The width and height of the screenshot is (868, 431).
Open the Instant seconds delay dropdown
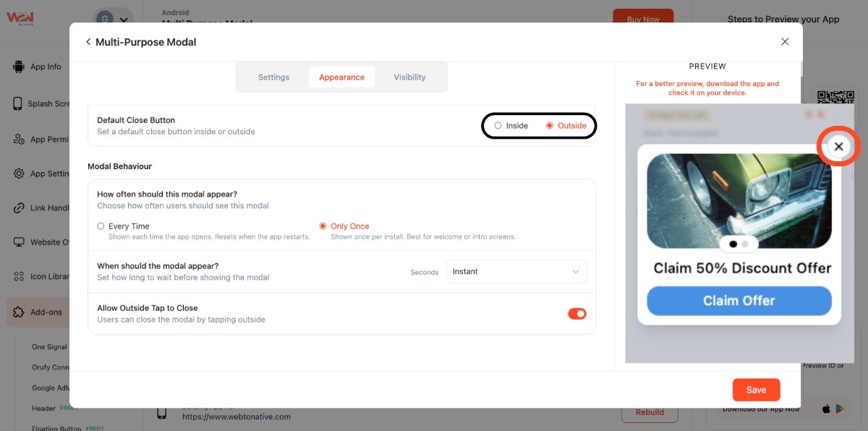[x=516, y=272]
